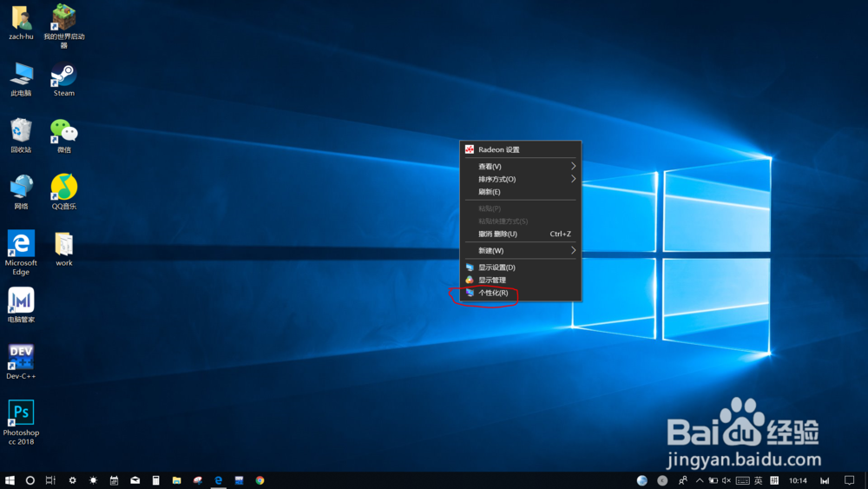Image resolution: width=868 pixels, height=489 pixels.
Task: Open the Calendar app on taskbar
Action: click(x=114, y=480)
